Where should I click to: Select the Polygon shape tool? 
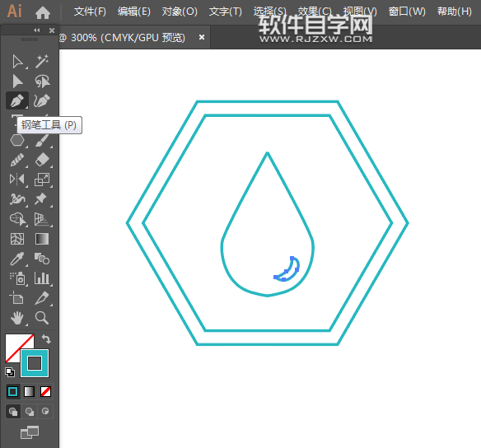[x=17, y=141]
